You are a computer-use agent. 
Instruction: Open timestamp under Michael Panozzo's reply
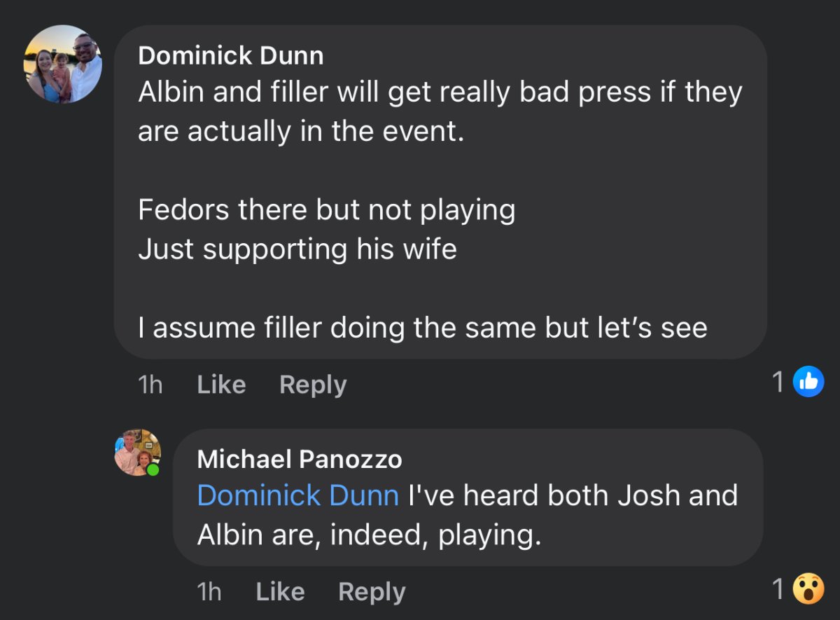(x=209, y=592)
